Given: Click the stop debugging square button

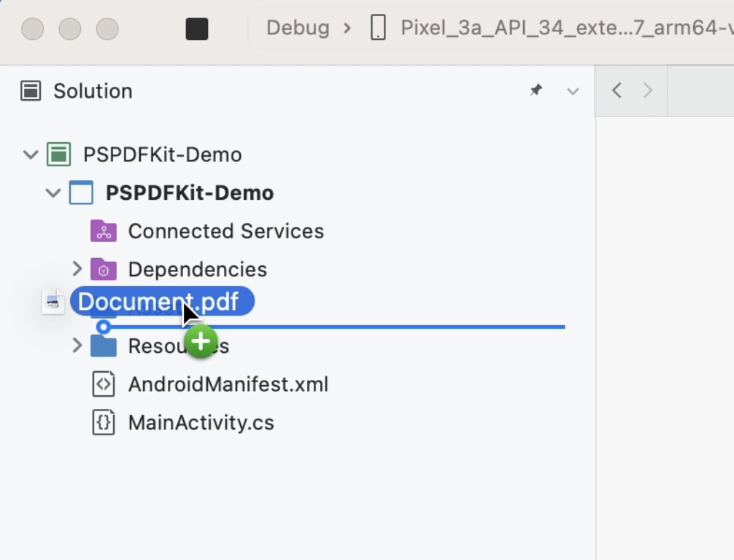Looking at the screenshot, I should 197,29.
